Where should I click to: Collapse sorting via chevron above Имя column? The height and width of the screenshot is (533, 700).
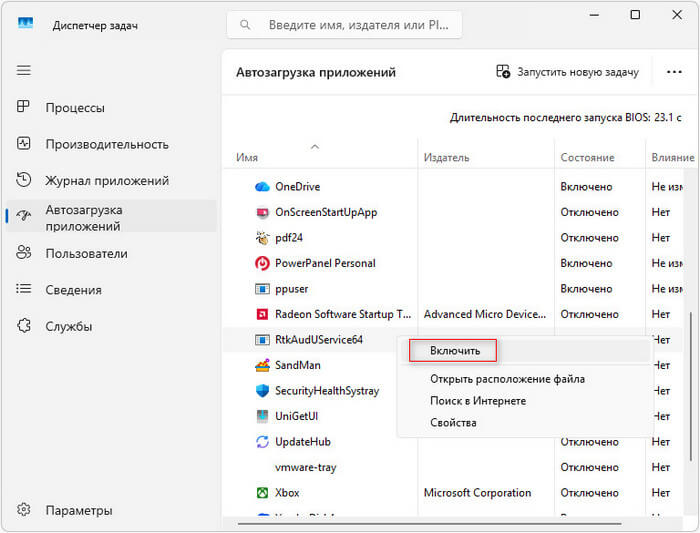(x=315, y=147)
